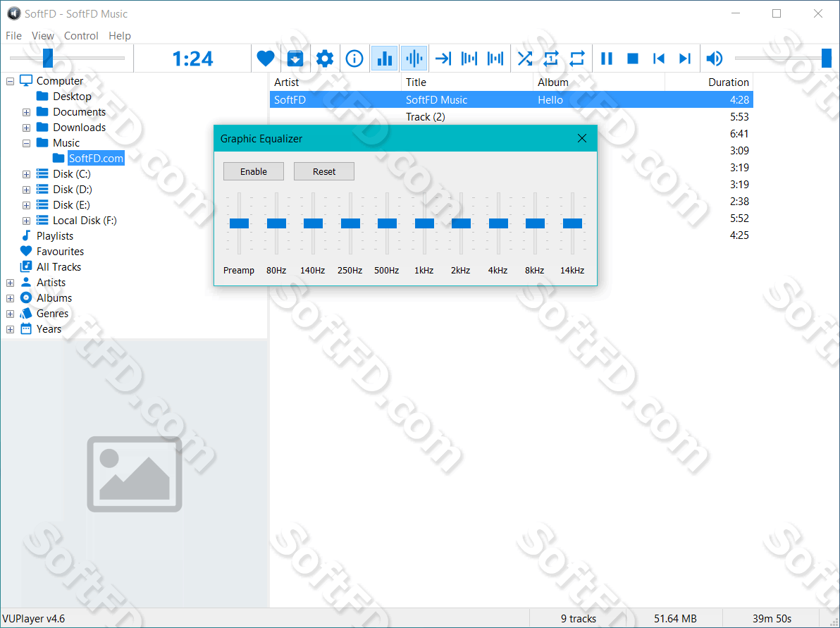
Task: Sort by the Title column header
Action: point(467,82)
